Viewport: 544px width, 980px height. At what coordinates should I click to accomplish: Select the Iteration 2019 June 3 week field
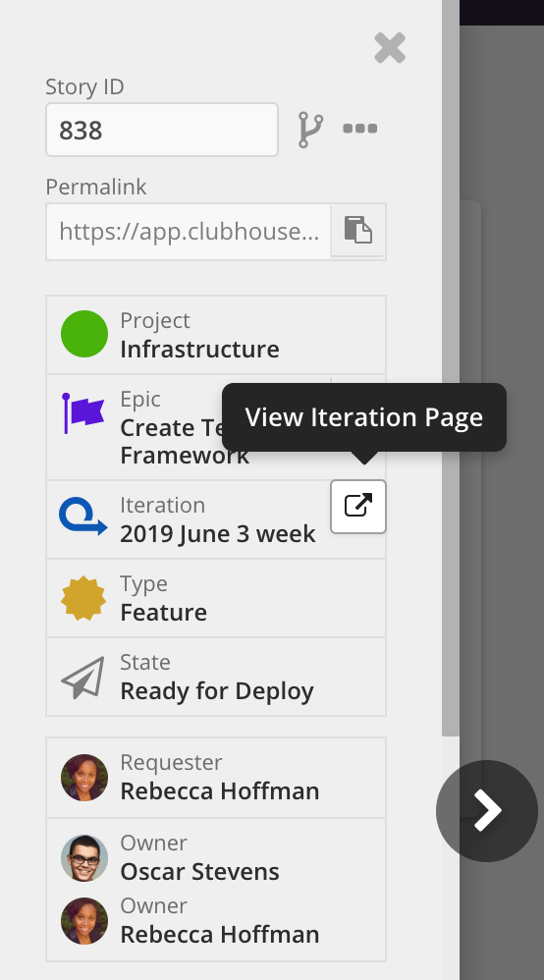pyautogui.click(x=189, y=519)
